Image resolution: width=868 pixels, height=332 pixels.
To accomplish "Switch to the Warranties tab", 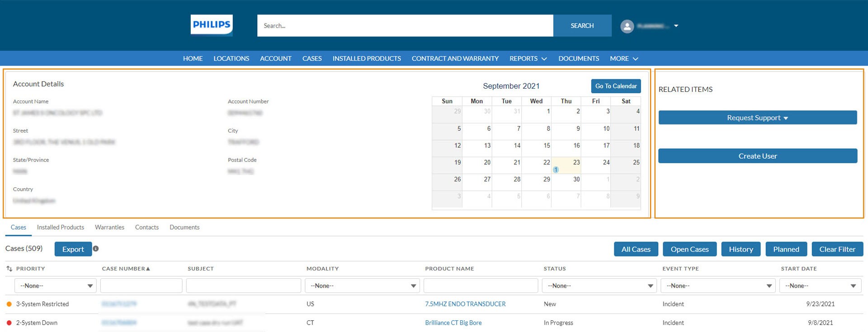I will (x=109, y=227).
